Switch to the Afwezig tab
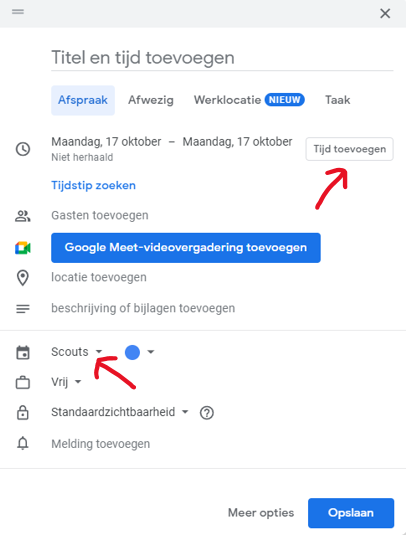 (151, 100)
